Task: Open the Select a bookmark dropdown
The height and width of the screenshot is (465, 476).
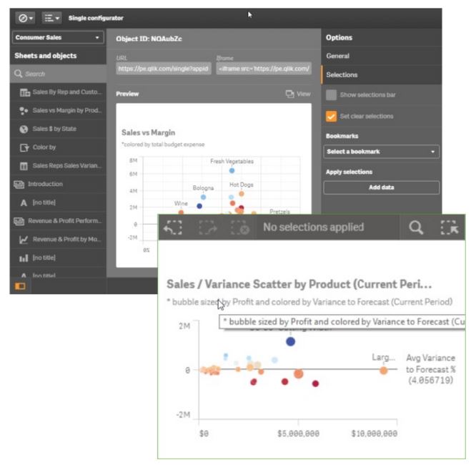Action: (381, 152)
